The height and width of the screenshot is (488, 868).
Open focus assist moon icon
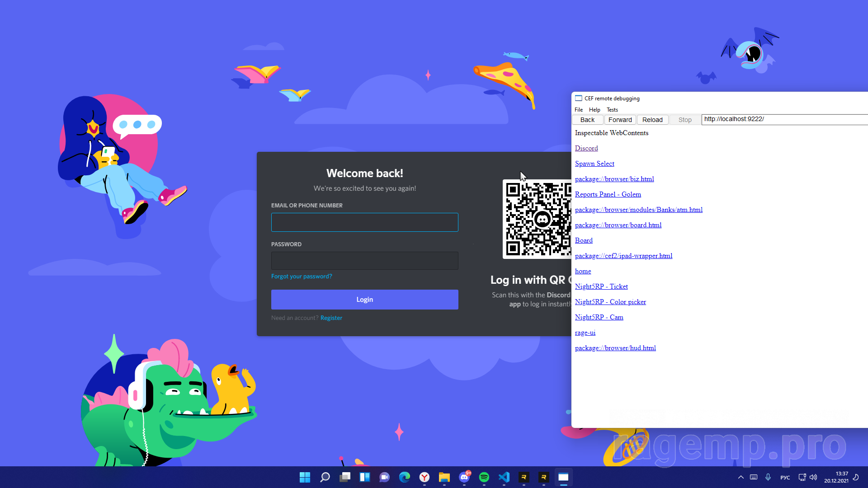pyautogui.click(x=856, y=477)
